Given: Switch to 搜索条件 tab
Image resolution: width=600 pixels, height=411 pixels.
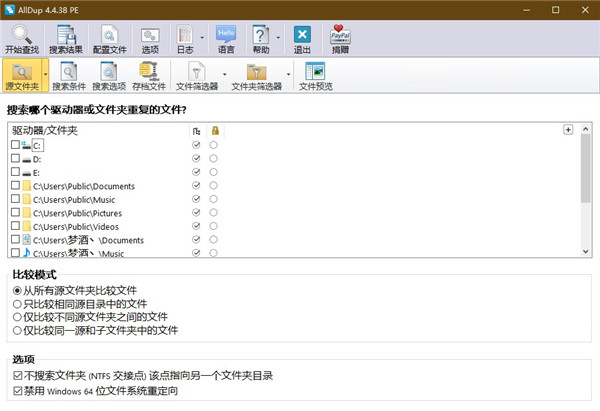Looking at the screenshot, I should click(69, 76).
